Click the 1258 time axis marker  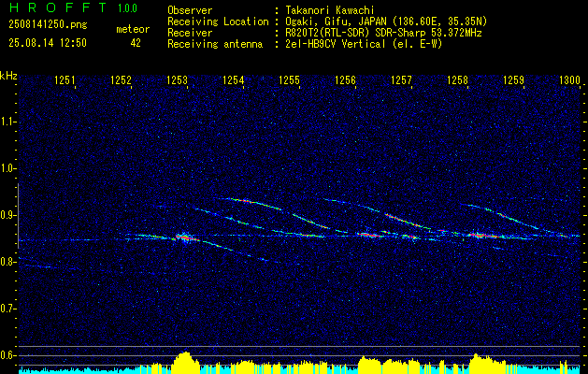pyautogui.click(x=457, y=80)
